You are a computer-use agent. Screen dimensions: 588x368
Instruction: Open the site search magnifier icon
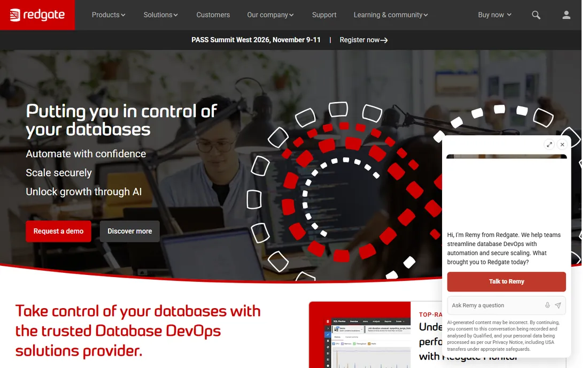[x=536, y=15]
